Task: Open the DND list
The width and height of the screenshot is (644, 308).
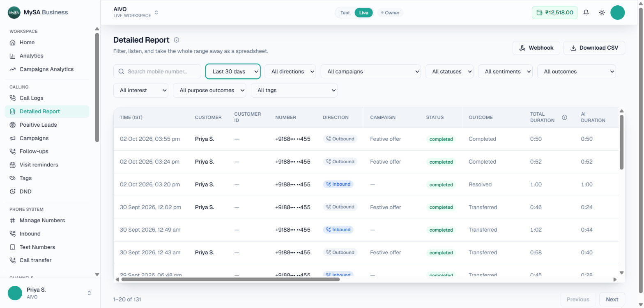Action: tap(47, 192)
